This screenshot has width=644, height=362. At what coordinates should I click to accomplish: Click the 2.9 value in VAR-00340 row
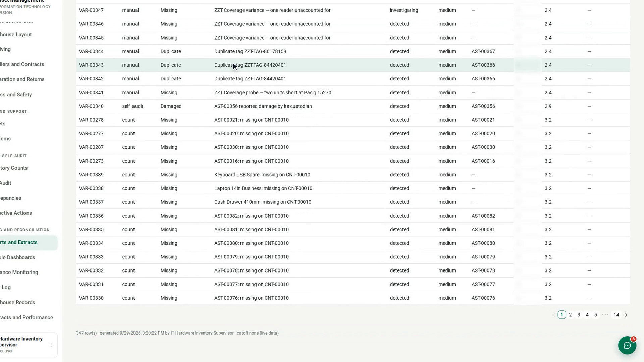tap(548, 106)
